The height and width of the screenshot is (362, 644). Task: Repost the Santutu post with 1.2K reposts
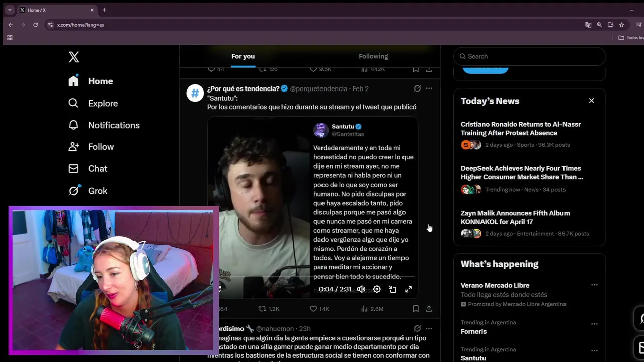[x=269, y=309]
